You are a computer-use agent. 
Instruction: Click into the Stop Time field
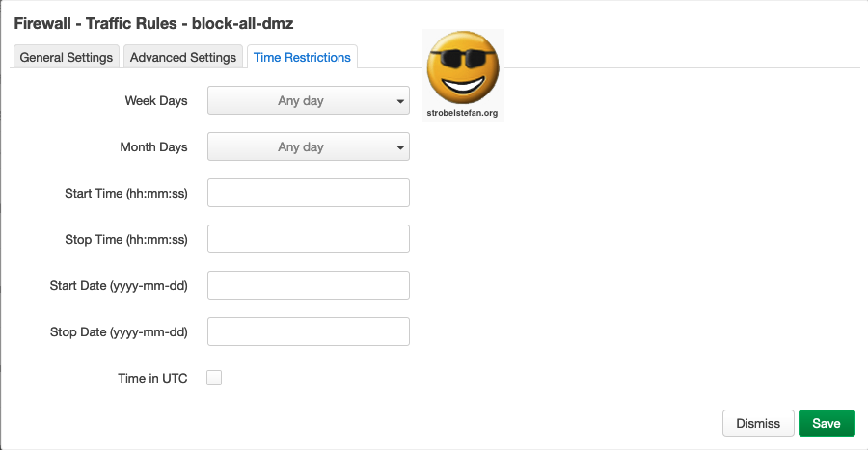(x=309, y=239)
